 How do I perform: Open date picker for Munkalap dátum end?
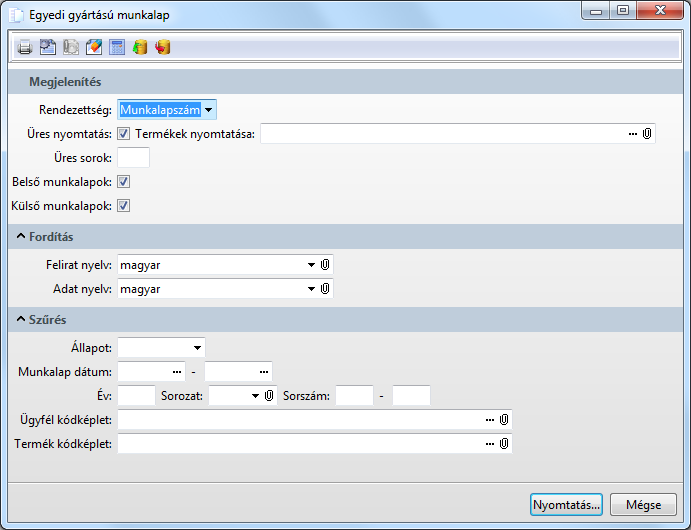coord(264,372)
